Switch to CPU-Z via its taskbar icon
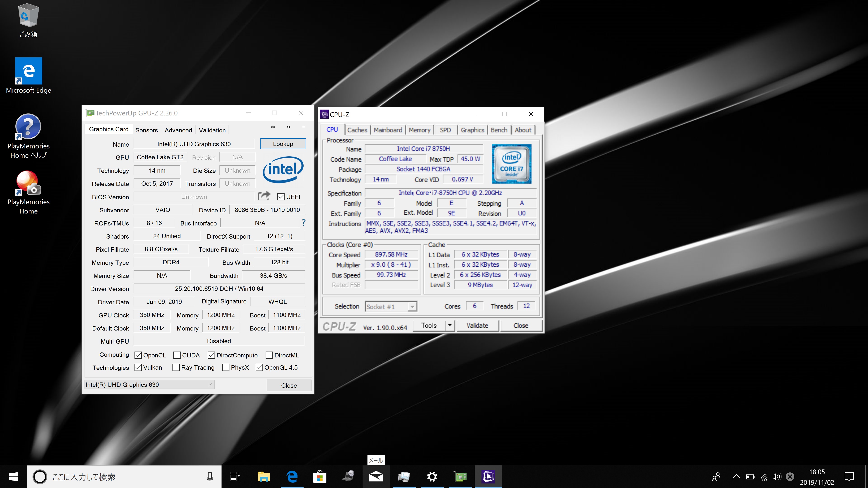 (488, 476)
